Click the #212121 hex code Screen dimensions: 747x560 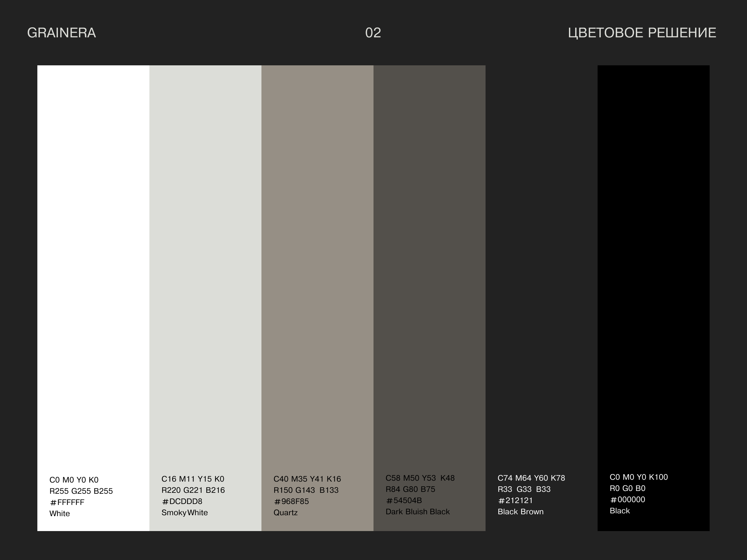pos(515,500)
